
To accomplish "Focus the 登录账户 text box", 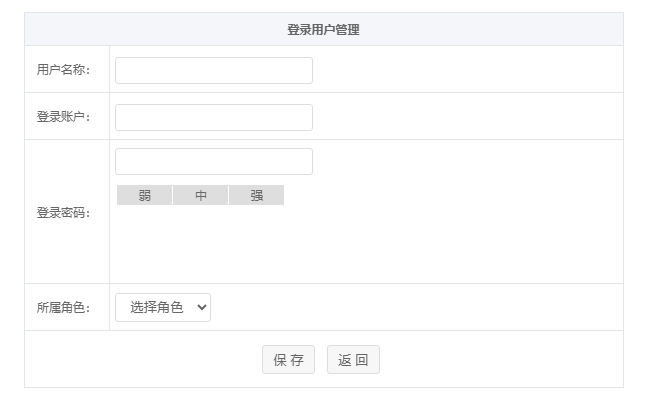I will [x=213, y=117].
